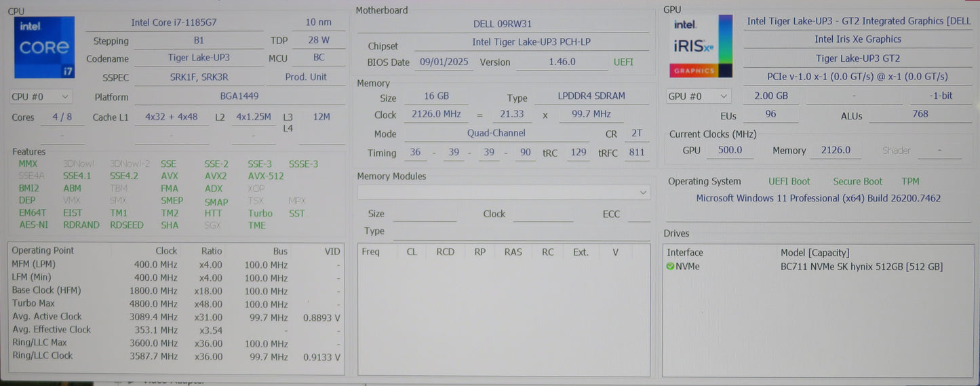Open the GPU #0 selector dropdown
This screenshot has width=980, height=386.
tap(699, 96)
